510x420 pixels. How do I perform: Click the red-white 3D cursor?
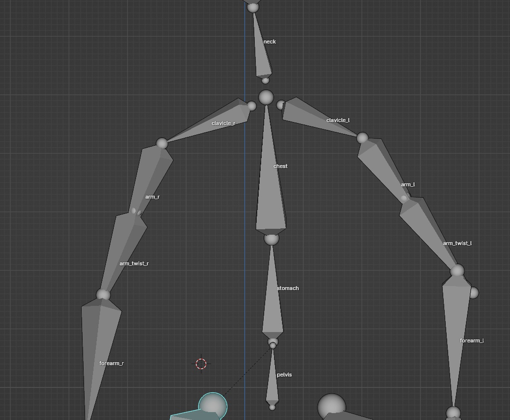pyautogui.click(x=201, y=364)
